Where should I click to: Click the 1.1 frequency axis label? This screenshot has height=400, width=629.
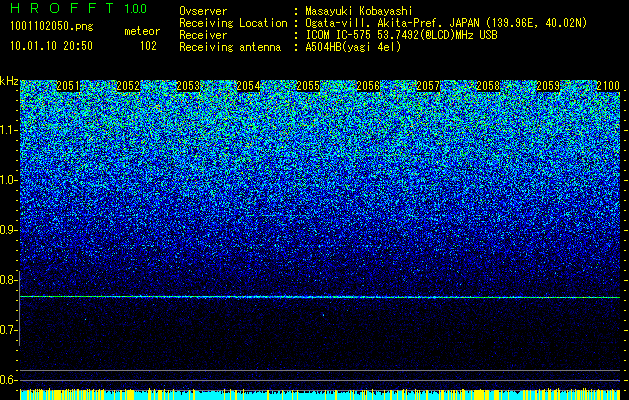pos(9,130)
